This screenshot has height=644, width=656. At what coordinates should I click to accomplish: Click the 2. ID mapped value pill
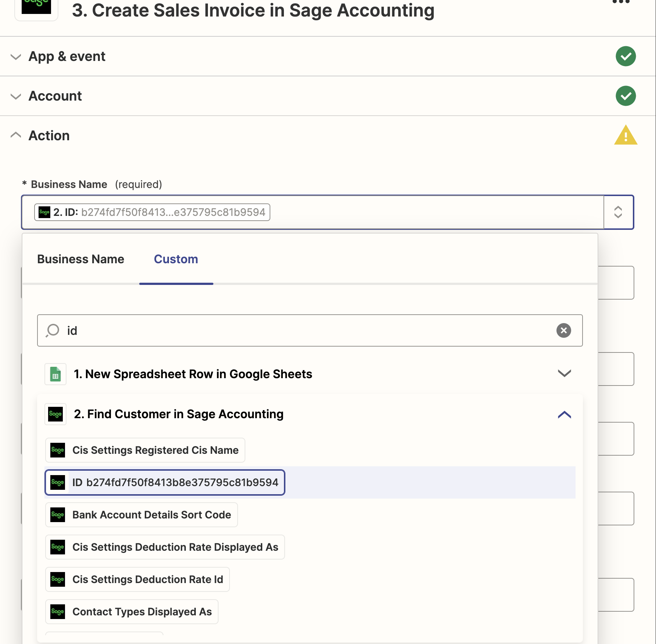pyautogui.click(x=152, y=212)
